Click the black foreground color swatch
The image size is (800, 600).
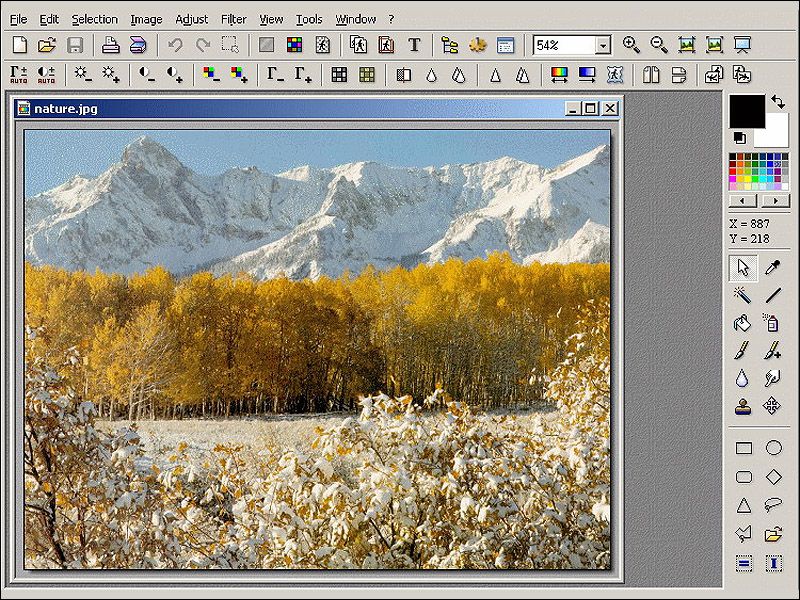click(746, 110)
